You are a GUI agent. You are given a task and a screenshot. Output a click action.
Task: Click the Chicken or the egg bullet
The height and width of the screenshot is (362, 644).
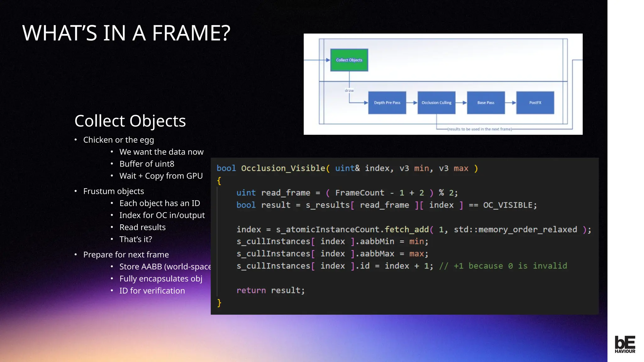119,140
